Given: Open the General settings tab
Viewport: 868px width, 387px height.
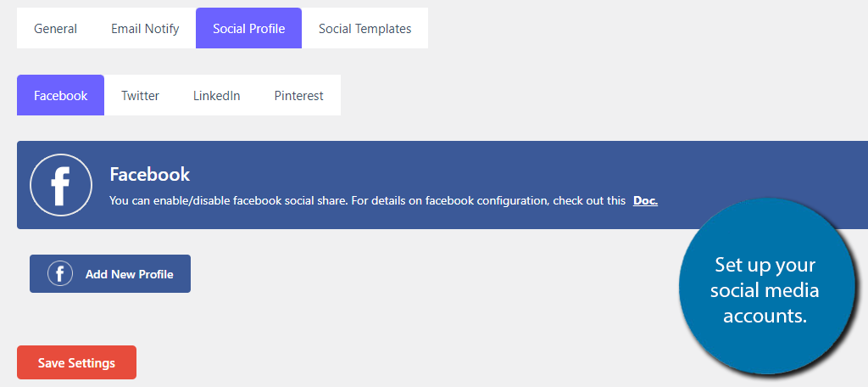Looking at the screenshot, I should click(55, 28).
